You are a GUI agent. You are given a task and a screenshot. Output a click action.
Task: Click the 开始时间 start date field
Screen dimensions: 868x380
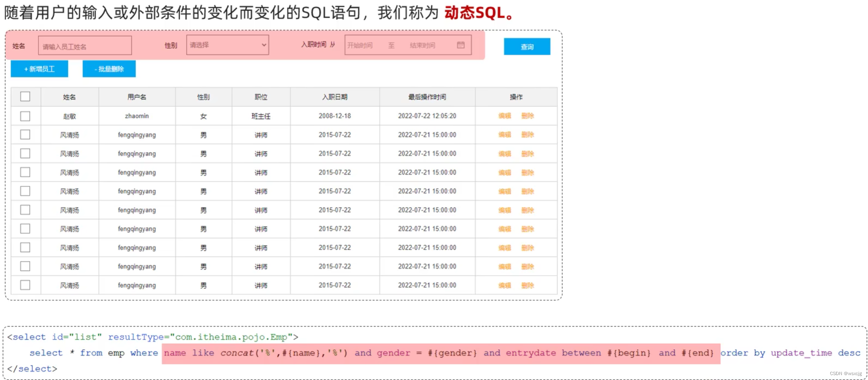point(360,45)
